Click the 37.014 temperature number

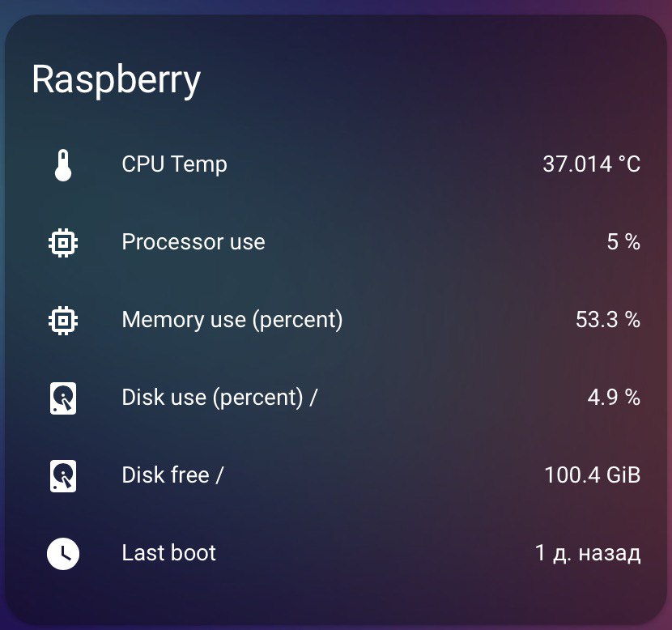point(576,164)
